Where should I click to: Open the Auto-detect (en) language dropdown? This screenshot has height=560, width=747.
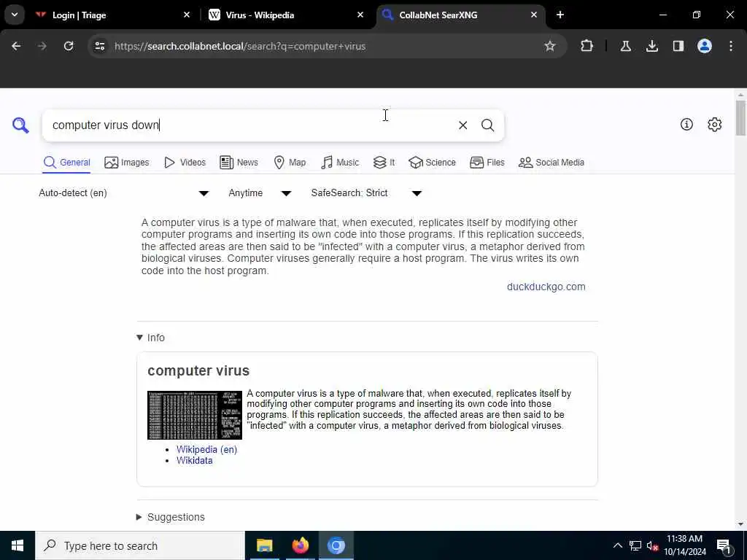point(124,192)
